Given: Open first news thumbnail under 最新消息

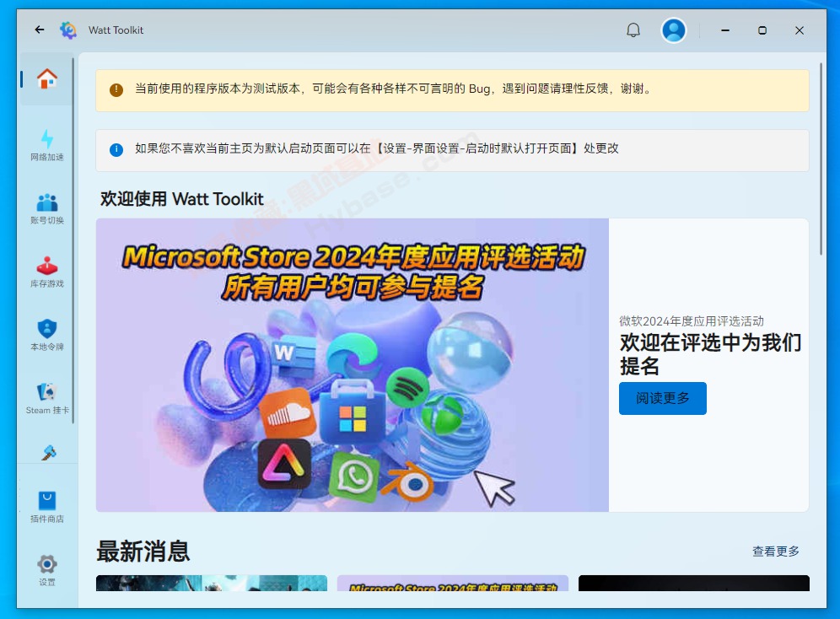Looking at the screenshot, I should coord(212,583).
